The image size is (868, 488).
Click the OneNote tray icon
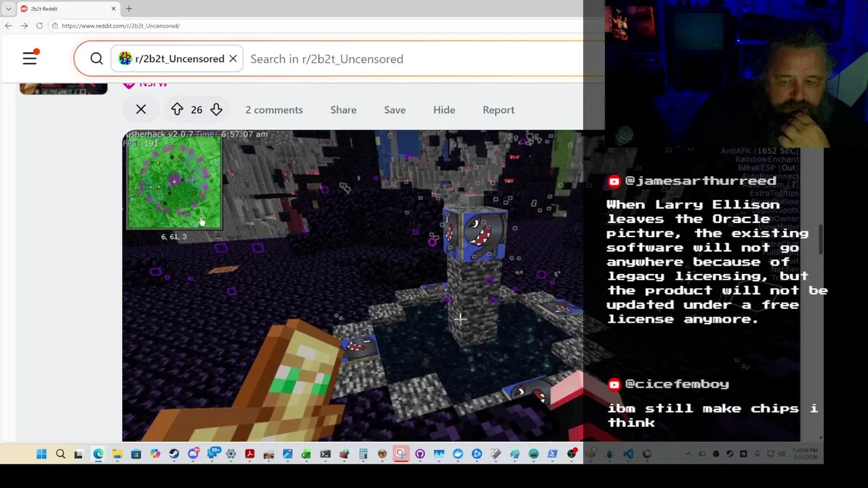(x=743, y=454)
